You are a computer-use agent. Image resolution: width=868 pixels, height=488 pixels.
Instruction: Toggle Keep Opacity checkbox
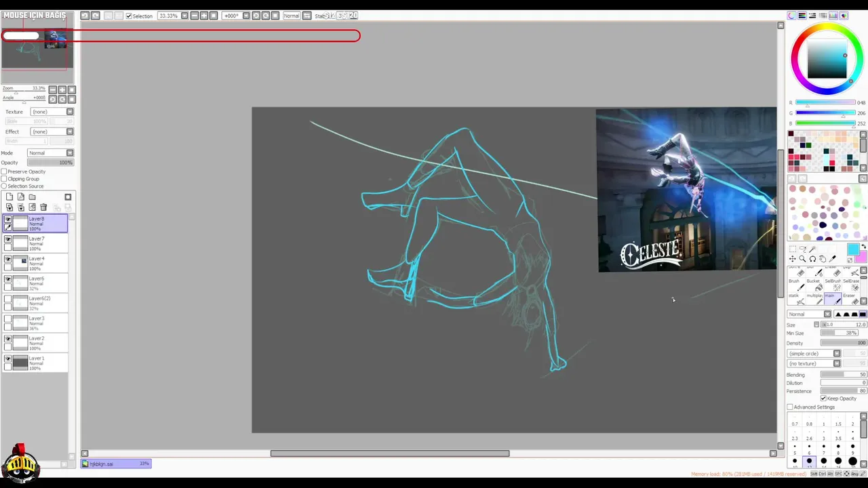click(x=823, y=399)
